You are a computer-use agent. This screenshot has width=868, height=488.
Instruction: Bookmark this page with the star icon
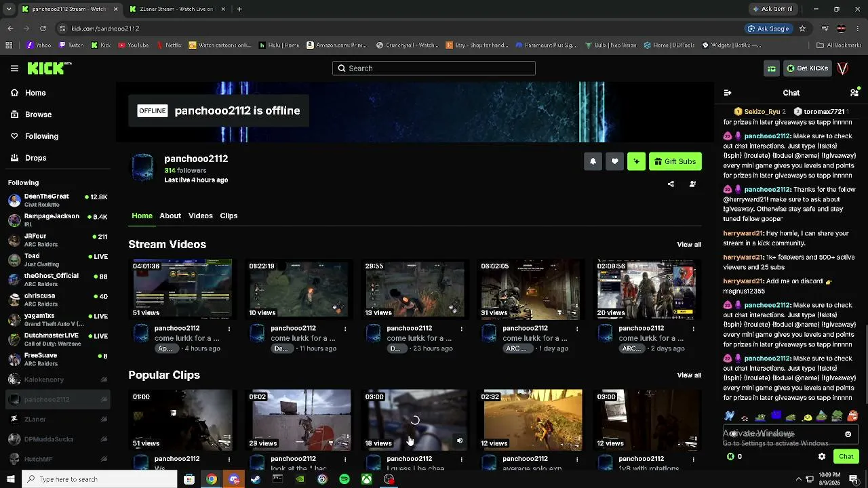point(802,28)
